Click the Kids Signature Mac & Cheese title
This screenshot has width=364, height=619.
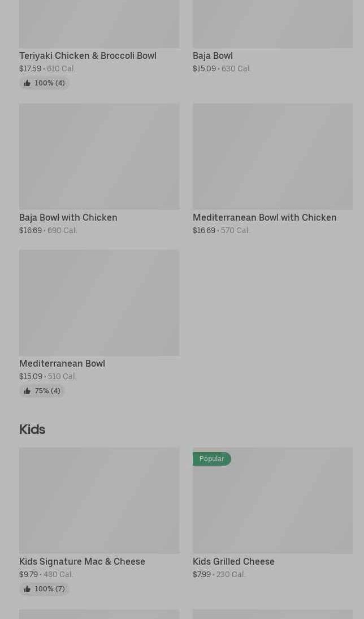[x=82, y=561]
